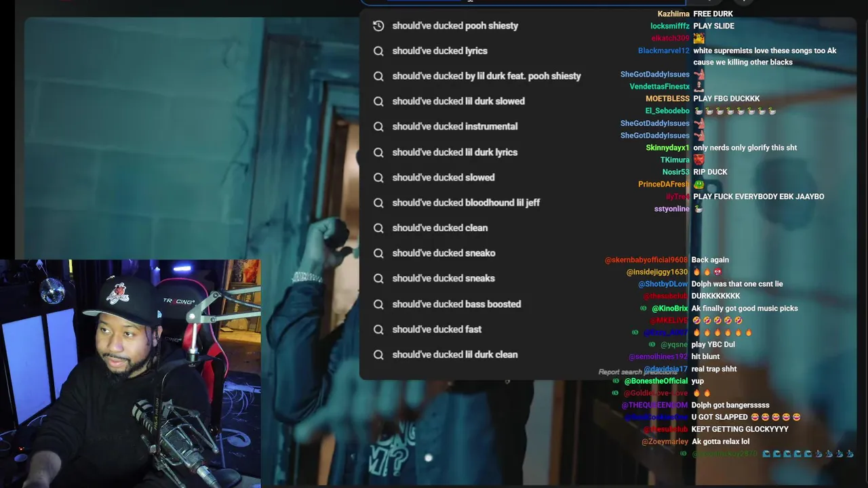868x488 pixels.
Task: Click history clock icon beside pooh shiesty suggestion
Action: pyautogui.click(x=378, y=26)
